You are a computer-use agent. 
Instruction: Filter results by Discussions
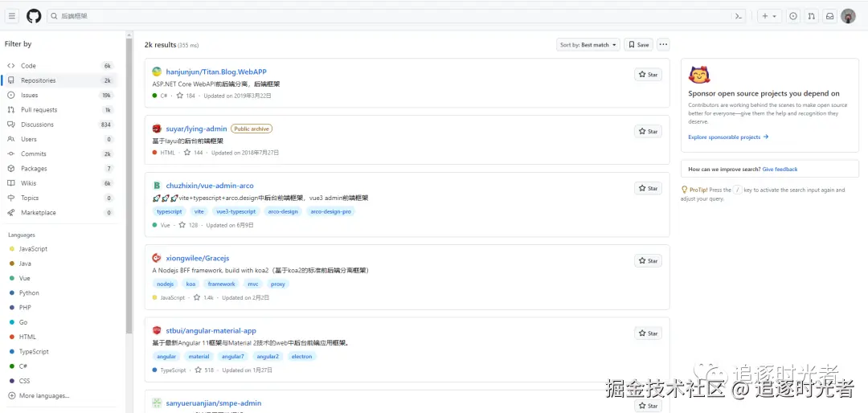[x=59, y=125]
